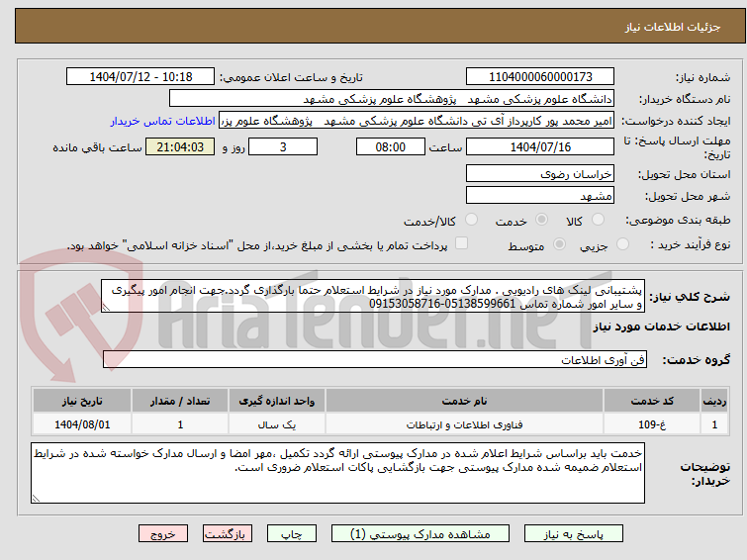Image resolution: width=747 pixels, height=560 pixels.
Task: Select the جزیی purchase type radio
Action: pyautogui.click(x=622, y=244)
